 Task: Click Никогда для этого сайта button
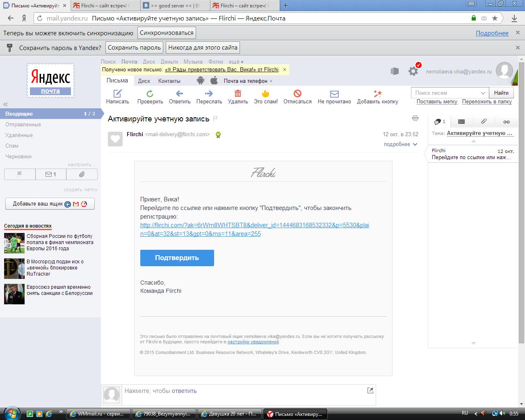tap(203, 48)
